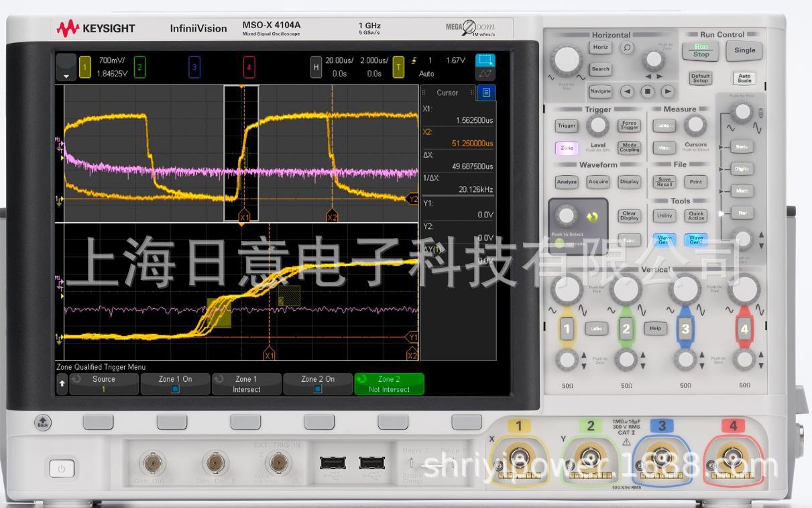Toggle the Zone 2 On checkbox softkey
This screenshot has width=812, height=508.
click(317, 383)
